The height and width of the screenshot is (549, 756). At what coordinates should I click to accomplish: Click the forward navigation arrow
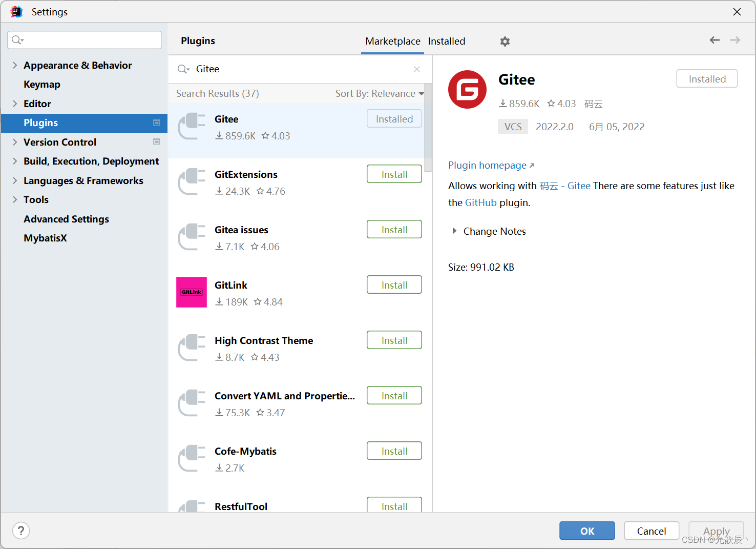(736, 40)
